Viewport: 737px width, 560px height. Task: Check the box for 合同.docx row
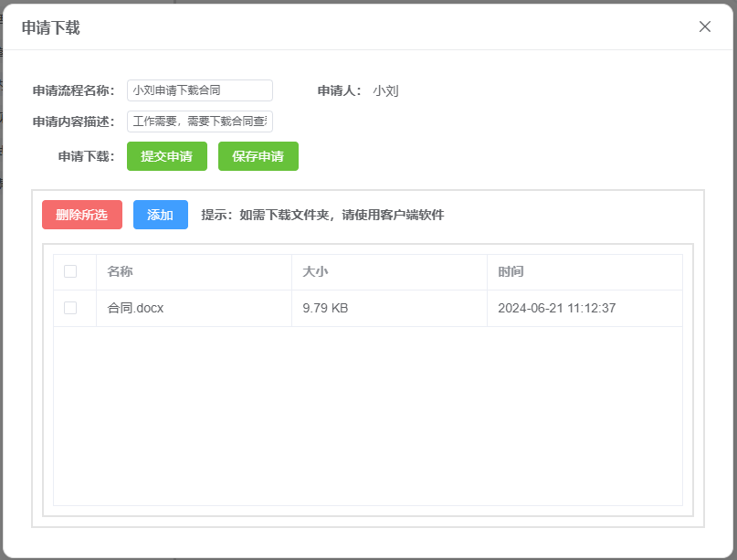(70, 308)
